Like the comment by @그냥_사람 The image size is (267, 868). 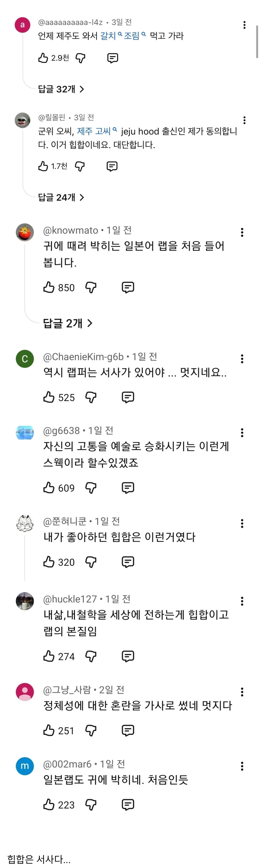click(x=49, y=731)
